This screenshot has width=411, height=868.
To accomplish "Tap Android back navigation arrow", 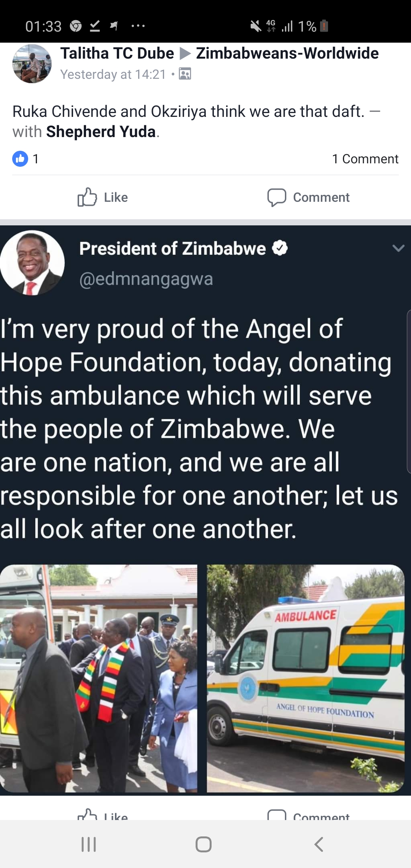I will click(x=319, y=844).
